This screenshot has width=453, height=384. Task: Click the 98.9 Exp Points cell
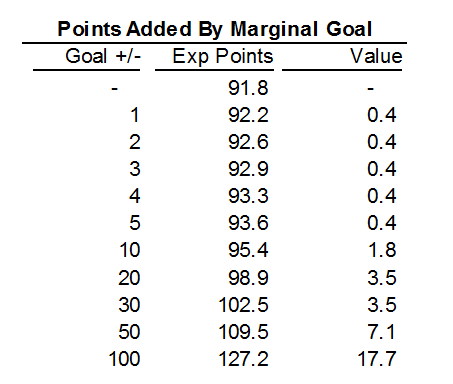point(248,277)
